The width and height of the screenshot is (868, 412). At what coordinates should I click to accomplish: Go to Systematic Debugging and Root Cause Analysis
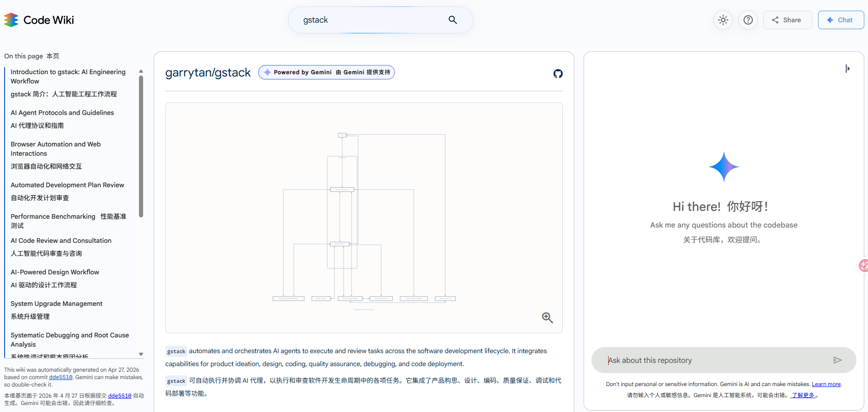point(70,340)
